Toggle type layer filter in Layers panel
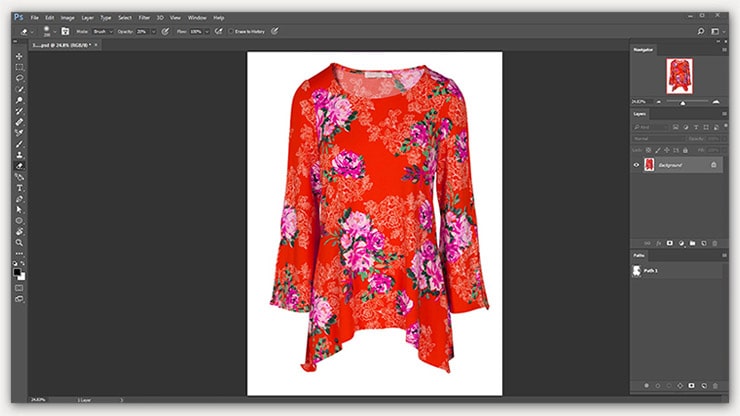Screen dimensions: 740x416 click(696, 127)
